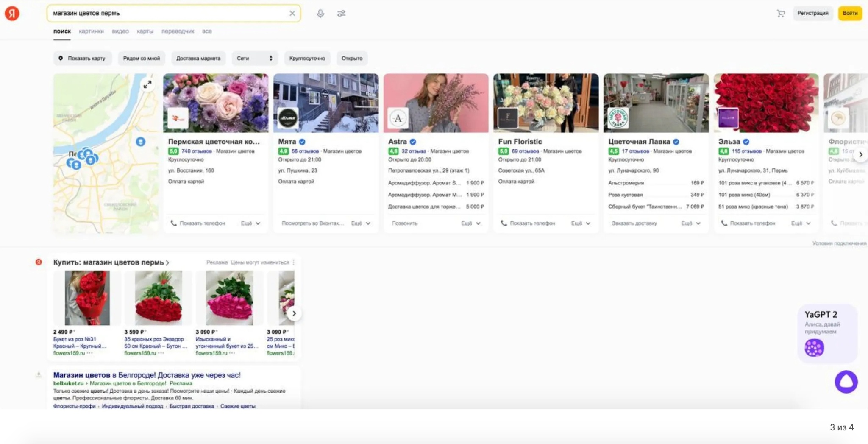Click Astra logo badge on photo
868x444 pixels.
pyautogui.click(x=398, y=118)
